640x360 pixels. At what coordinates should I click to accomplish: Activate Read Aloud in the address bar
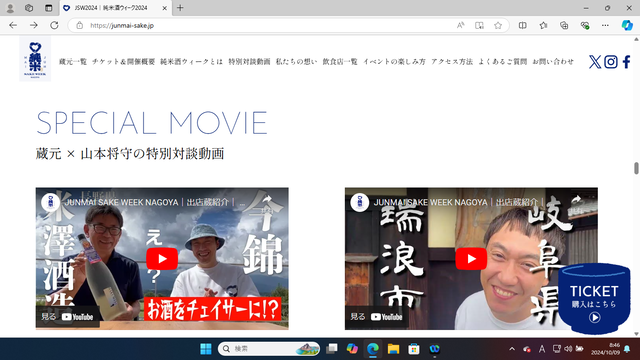(x=460, y=25)
